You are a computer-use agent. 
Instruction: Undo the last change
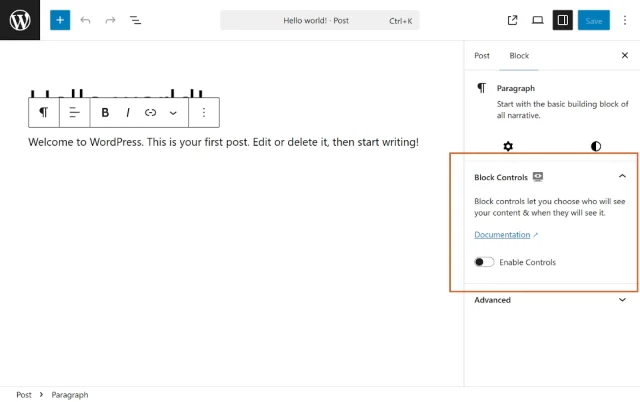(85, 20)
